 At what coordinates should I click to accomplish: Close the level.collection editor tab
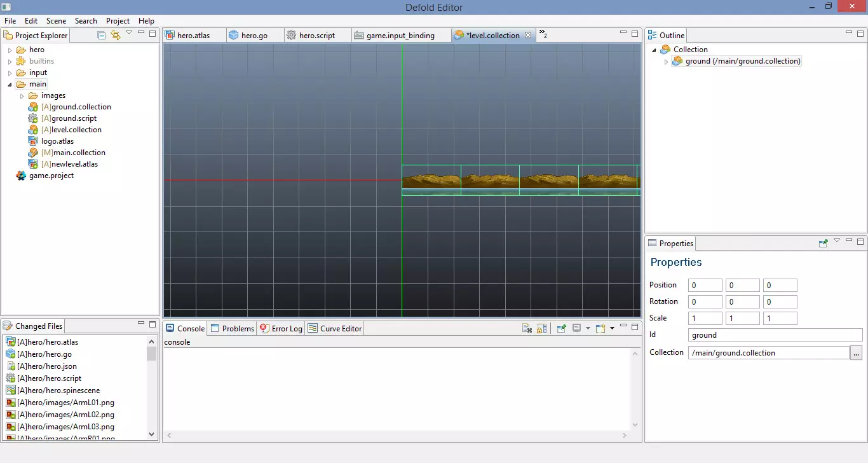[x=528, y=36]
